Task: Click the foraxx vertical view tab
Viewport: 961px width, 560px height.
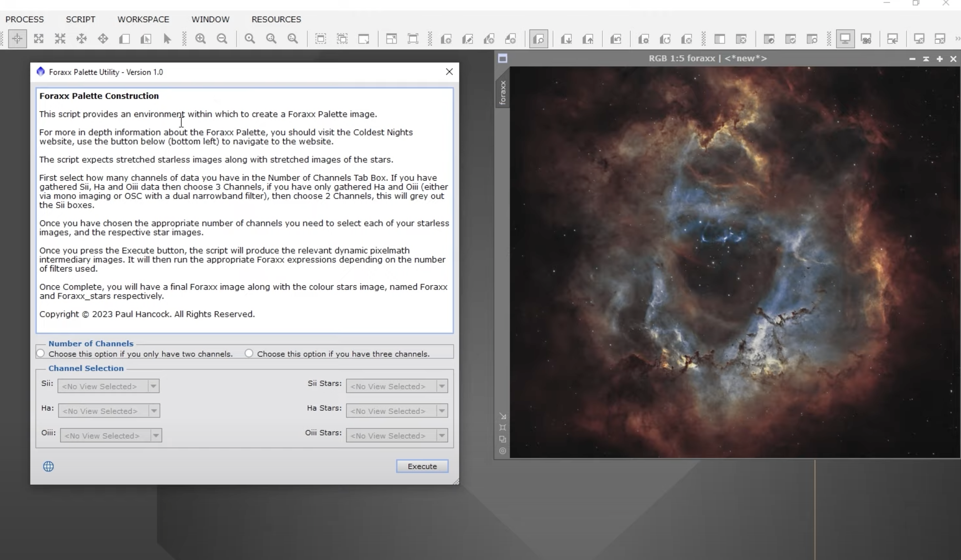Action: point(502,93)
